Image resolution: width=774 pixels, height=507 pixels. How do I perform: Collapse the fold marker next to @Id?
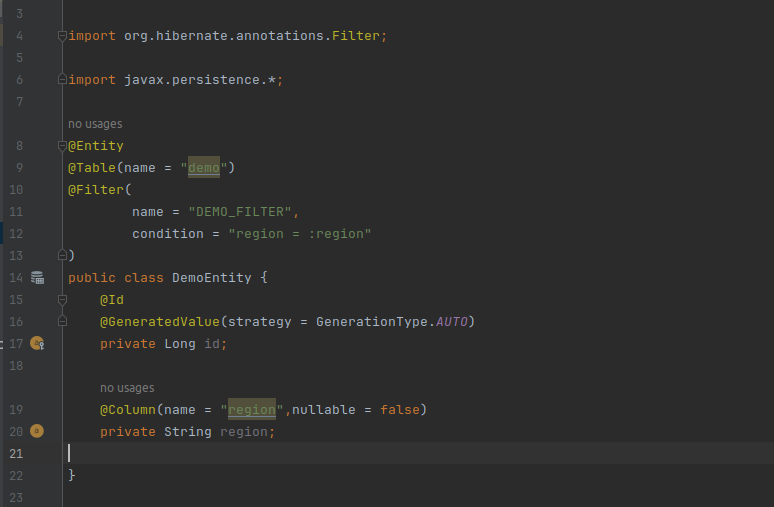62,300
